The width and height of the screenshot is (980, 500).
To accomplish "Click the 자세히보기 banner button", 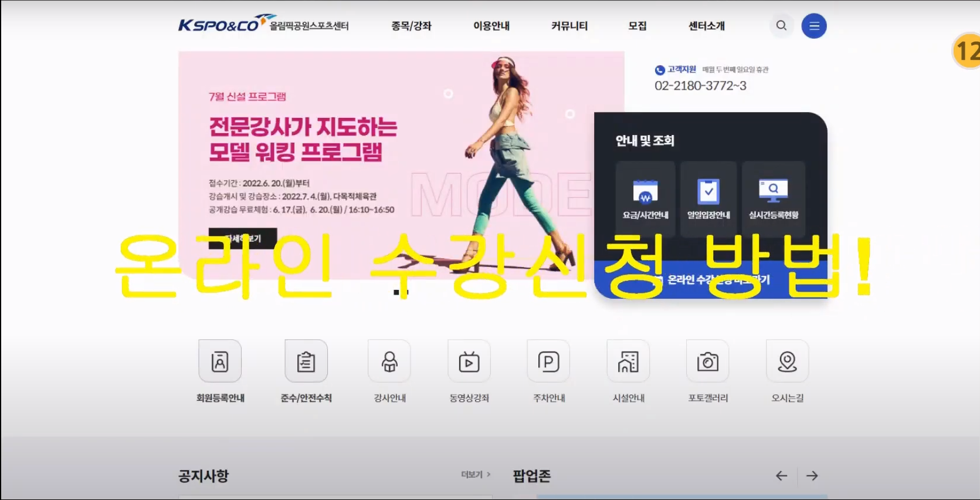I will coord(243,238).
